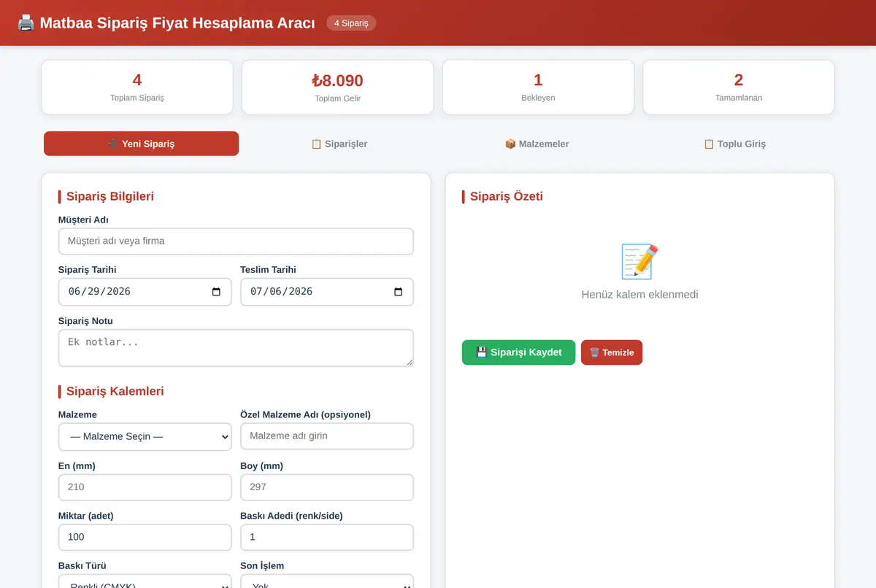This screenshot has height=588, width=876.
Task: Click the Tamamlanan stat card
Action: 739,87
